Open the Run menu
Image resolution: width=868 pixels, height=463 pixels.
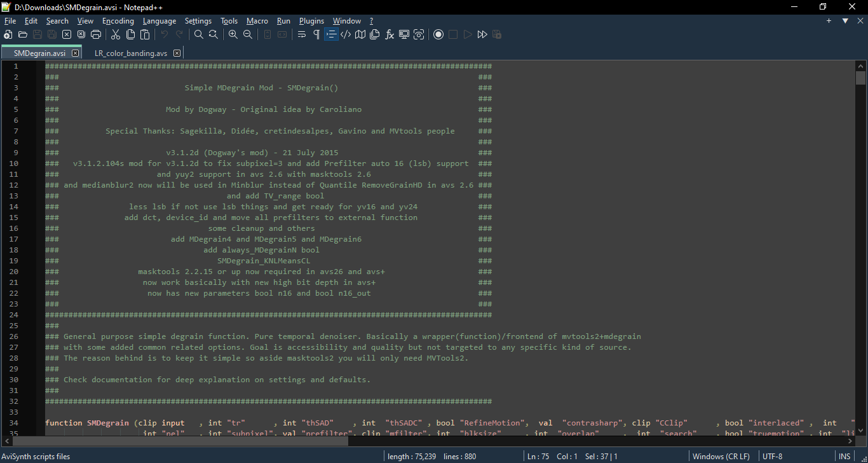pyautogui.click(x=283, y=21)
